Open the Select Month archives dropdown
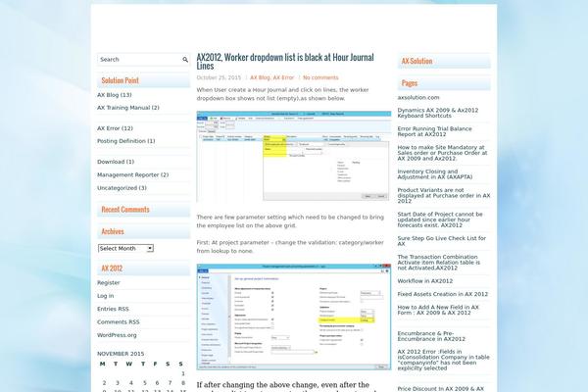588x392 pixels. click(x=125, y=248)
